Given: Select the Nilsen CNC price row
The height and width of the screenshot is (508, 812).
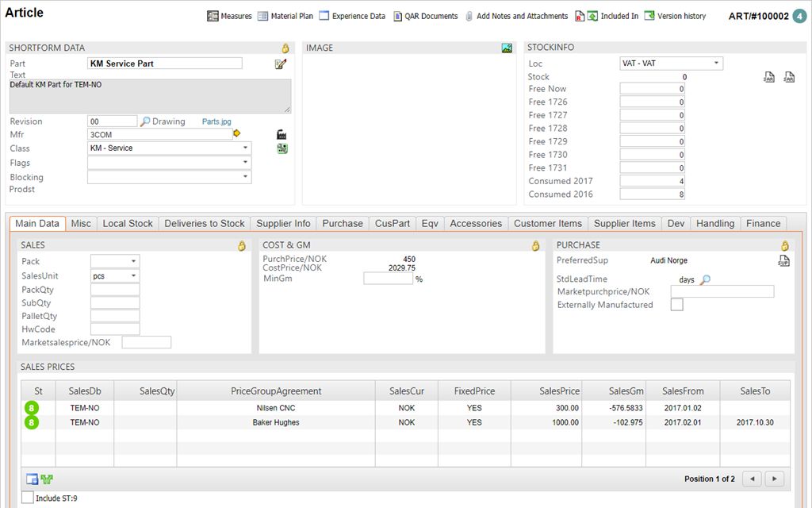Looking at the screenshot, I should click(276, 408).
